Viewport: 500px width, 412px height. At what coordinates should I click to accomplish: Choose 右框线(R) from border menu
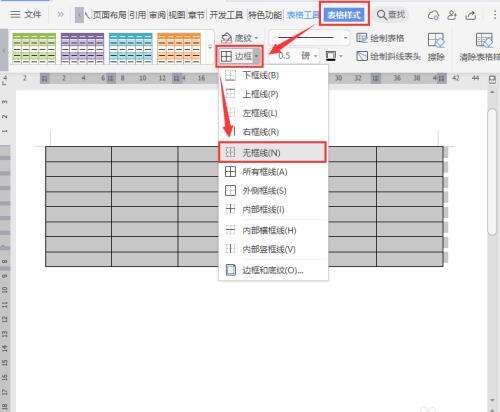pyautogui.click(x=273, y=132)
